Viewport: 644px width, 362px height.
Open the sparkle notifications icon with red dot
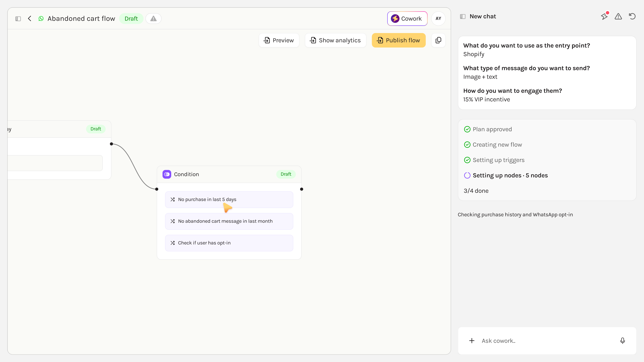(x=604, y=16)
